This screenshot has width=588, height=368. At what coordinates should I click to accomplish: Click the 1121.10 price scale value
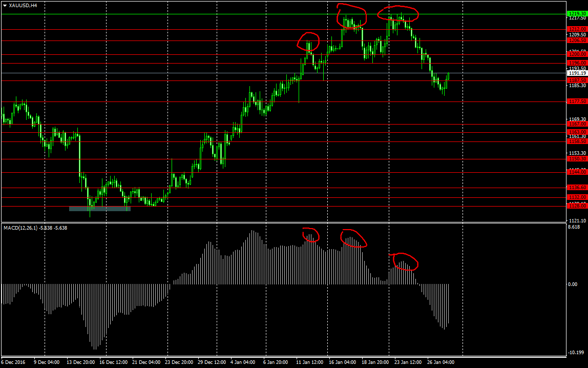coord(577,221)
